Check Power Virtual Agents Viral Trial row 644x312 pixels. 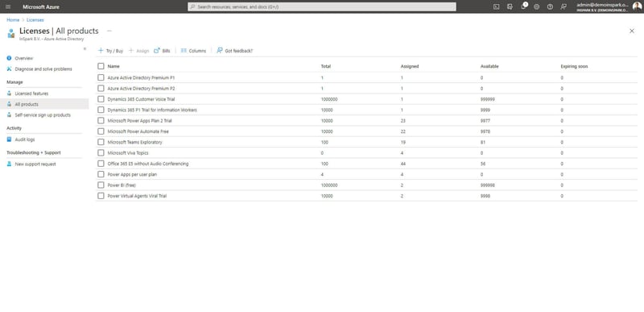pyautogui.click(x=101, y=196)
